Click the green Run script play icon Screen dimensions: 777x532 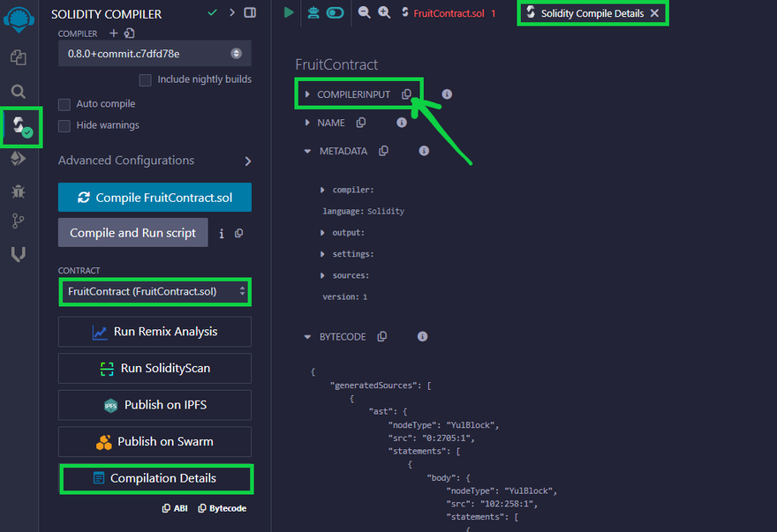click(x=289, y=12)
